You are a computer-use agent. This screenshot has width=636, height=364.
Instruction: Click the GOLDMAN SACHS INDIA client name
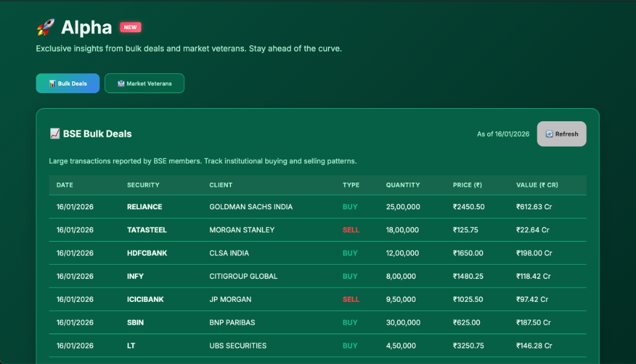tap(251, 207)
